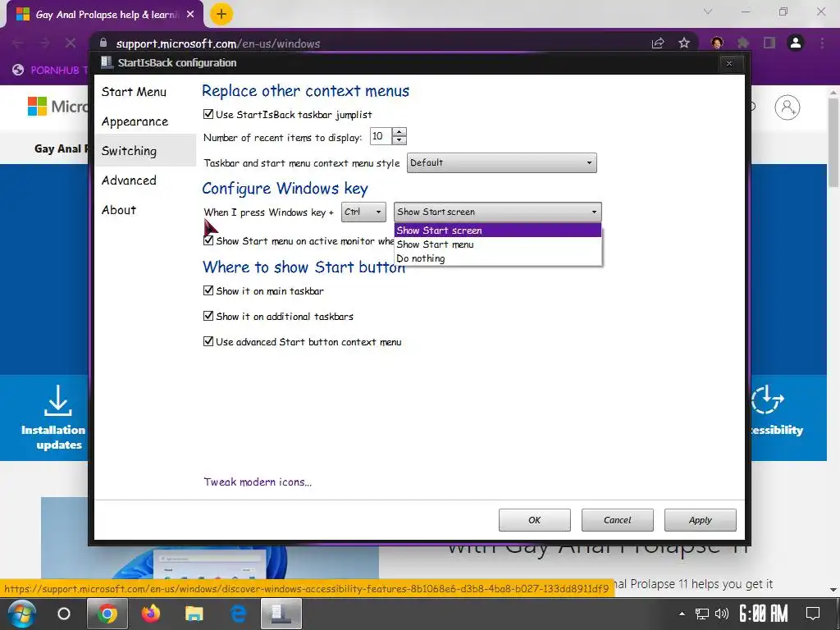Click Microsoft account sign-in icon on page

coord(787,107)
